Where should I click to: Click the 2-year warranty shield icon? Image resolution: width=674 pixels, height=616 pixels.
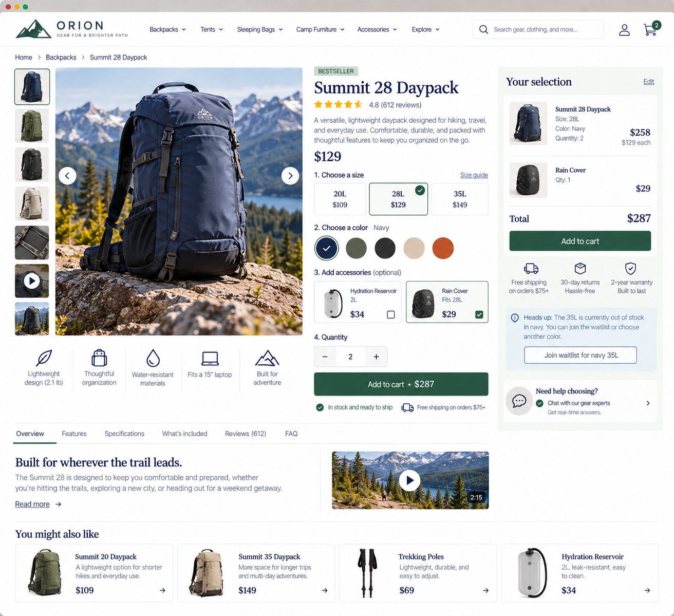pos(631,268)
